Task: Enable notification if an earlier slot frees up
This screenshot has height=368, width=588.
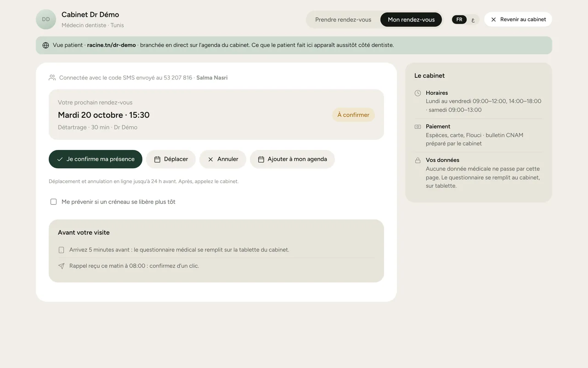Action: (53, 202)
